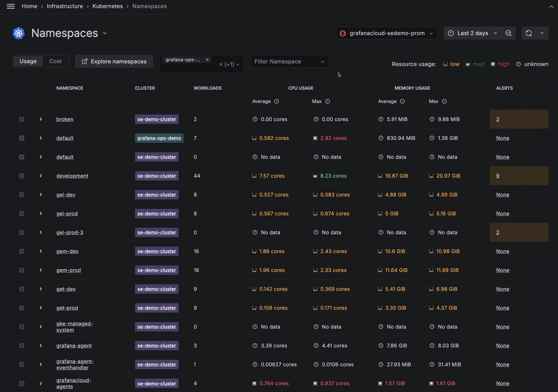Check the broken namespace checkbox
Image resolution: width=558 pixels, height=392 pixels.
(x=22, y=119)
